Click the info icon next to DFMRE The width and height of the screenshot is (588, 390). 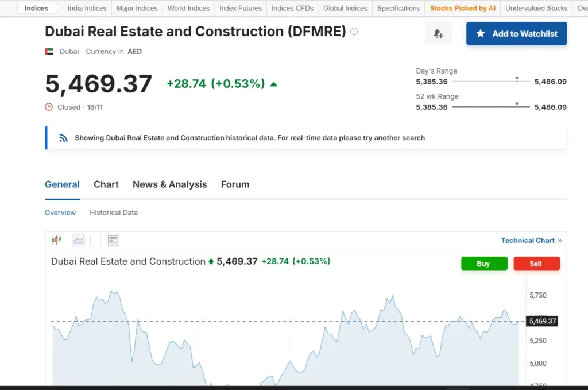click(354, 32)
